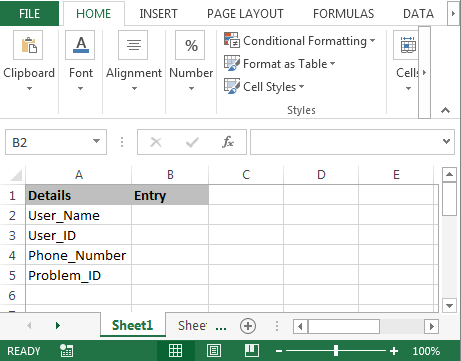
Task: Click the Cells group icon
Action: coord(408,45)
